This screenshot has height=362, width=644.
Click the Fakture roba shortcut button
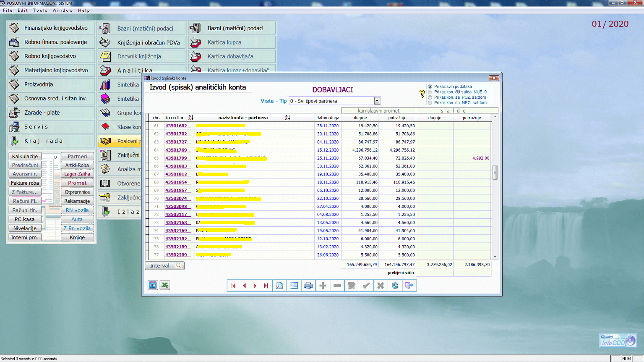(x=25, y=183)
